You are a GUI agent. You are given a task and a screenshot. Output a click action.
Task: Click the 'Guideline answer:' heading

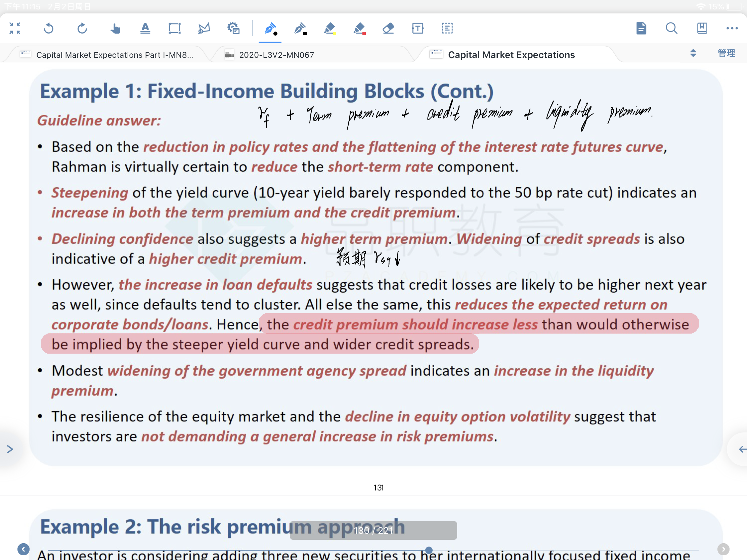99,121
